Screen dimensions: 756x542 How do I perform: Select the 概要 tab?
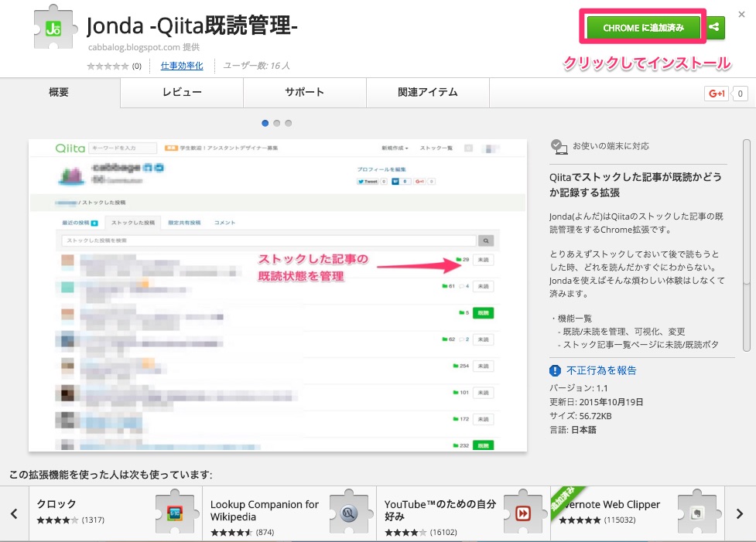pyautogui.click(x=60, y=92)
